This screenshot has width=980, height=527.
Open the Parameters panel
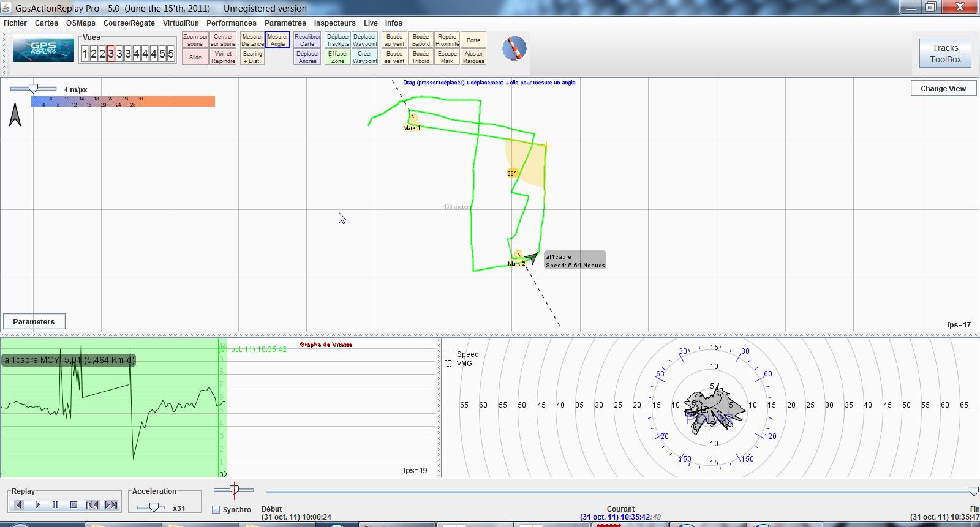click(x=34, y=321)
